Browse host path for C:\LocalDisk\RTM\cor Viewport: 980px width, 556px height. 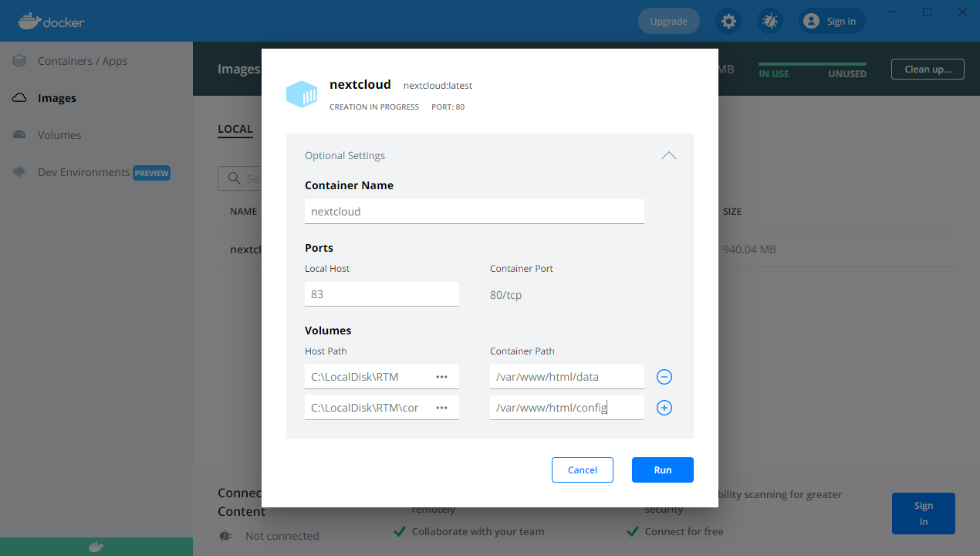pos(441,408)
